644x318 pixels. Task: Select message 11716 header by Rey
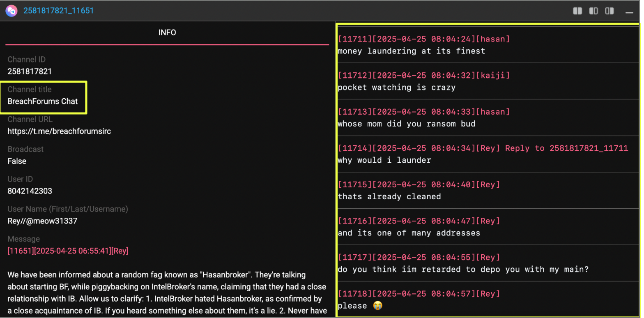[x=419, y=221]
